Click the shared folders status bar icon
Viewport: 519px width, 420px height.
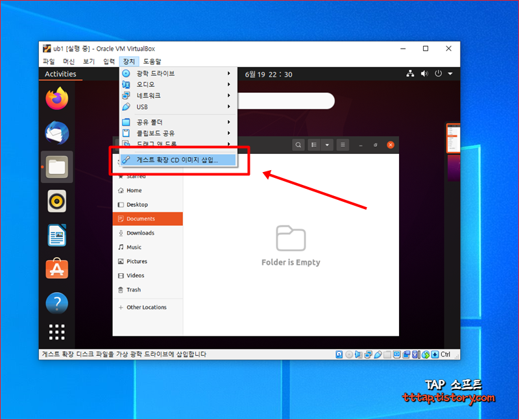(387, 354)
